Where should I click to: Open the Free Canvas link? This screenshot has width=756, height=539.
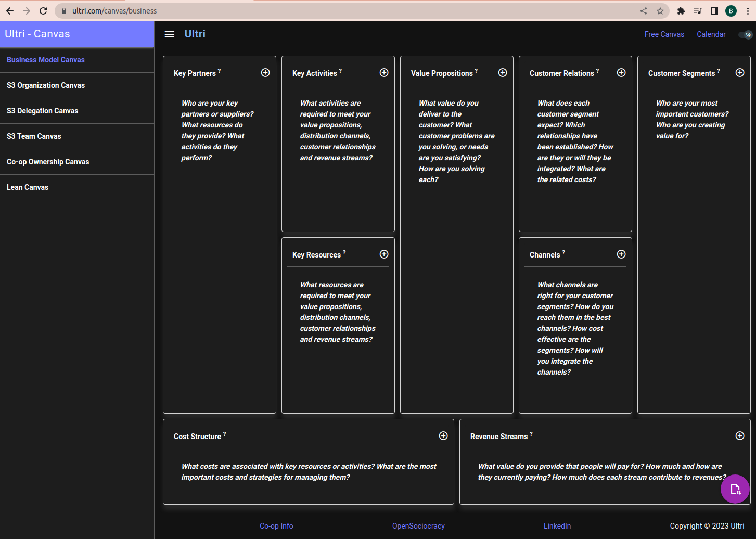pos(664,34)
